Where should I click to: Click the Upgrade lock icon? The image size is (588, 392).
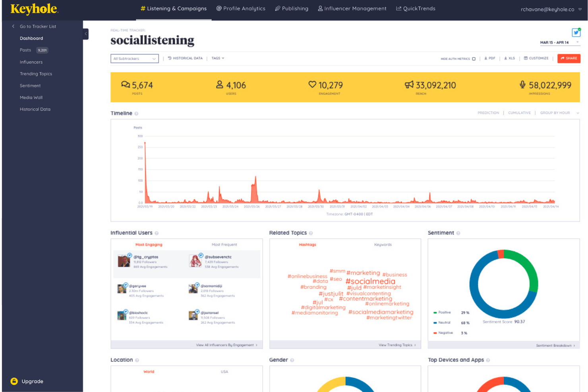point(14,381)
